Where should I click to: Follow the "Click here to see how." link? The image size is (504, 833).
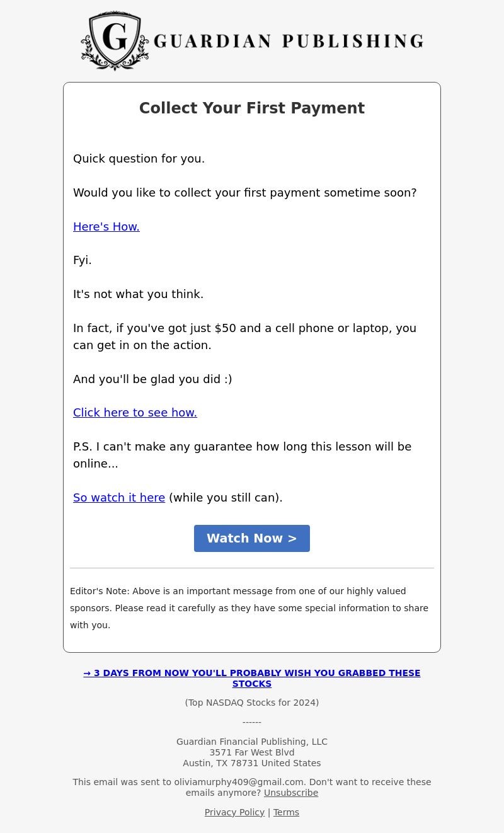[135, 413]
